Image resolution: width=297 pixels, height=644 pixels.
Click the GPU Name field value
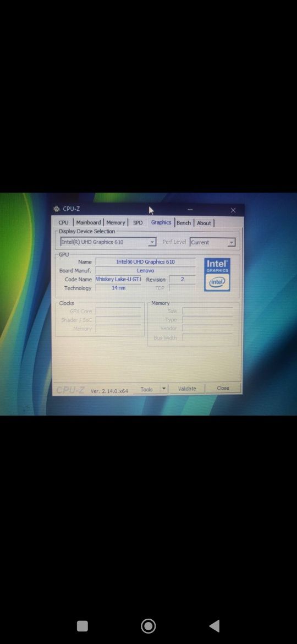pos(145,261)
